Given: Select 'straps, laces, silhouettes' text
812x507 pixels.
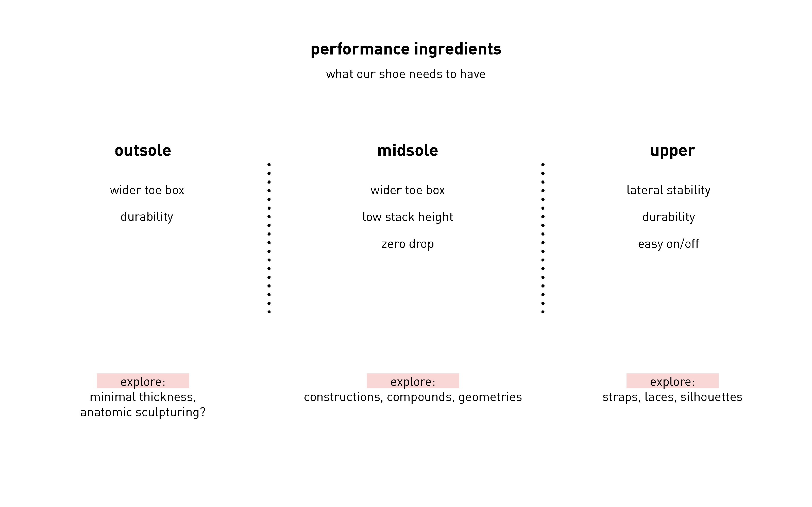Looking at the screenshot, I should pyautogui.click(x=672, y=397).
